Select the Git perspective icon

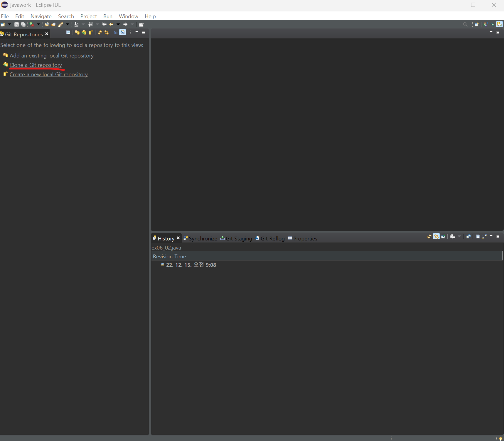[x=499, y=24]
